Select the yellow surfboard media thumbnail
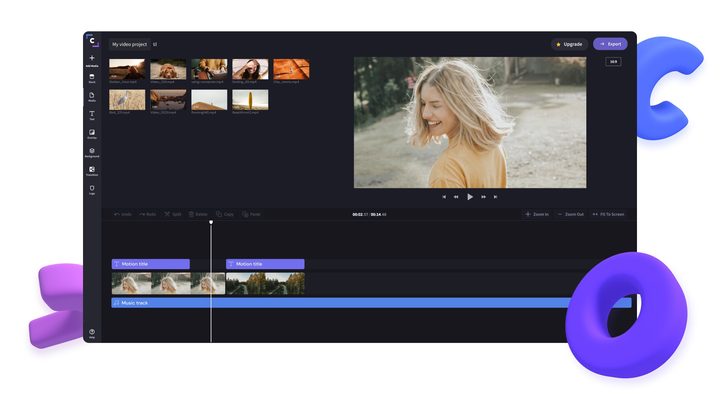This screenshot has width=720, height=396. (x=250, y=100)
